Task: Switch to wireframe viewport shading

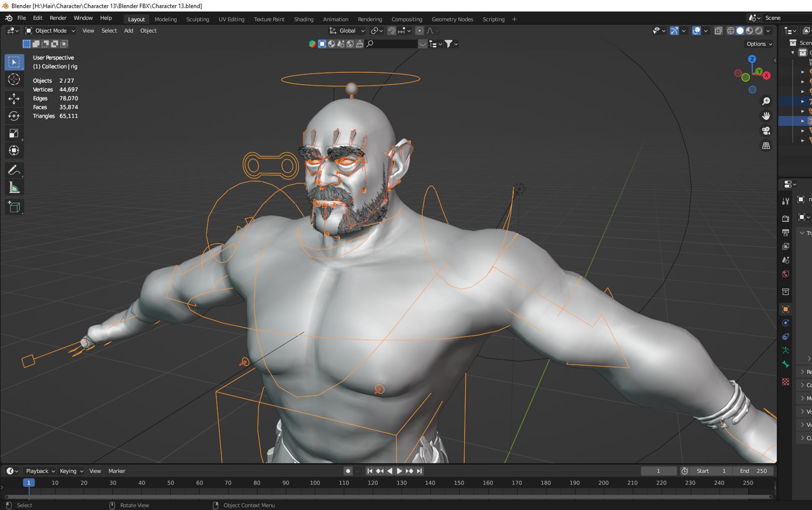Action: (x=730, y=31)
